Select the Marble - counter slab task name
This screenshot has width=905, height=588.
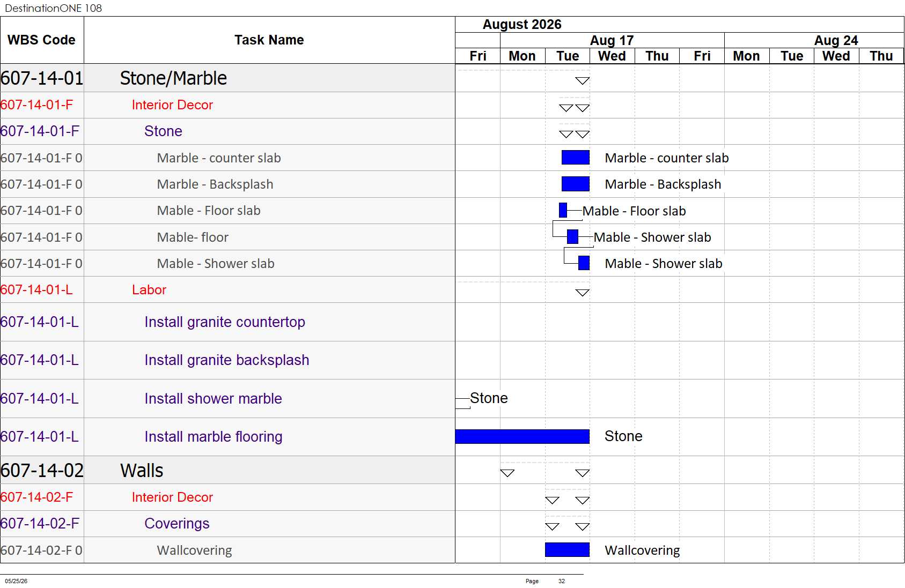[219, 158]
